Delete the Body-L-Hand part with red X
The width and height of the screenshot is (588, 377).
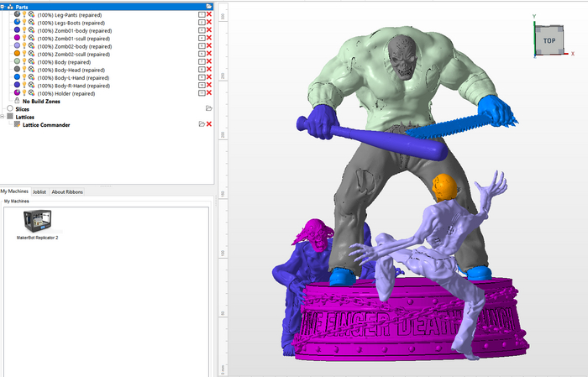coord(209,77)
